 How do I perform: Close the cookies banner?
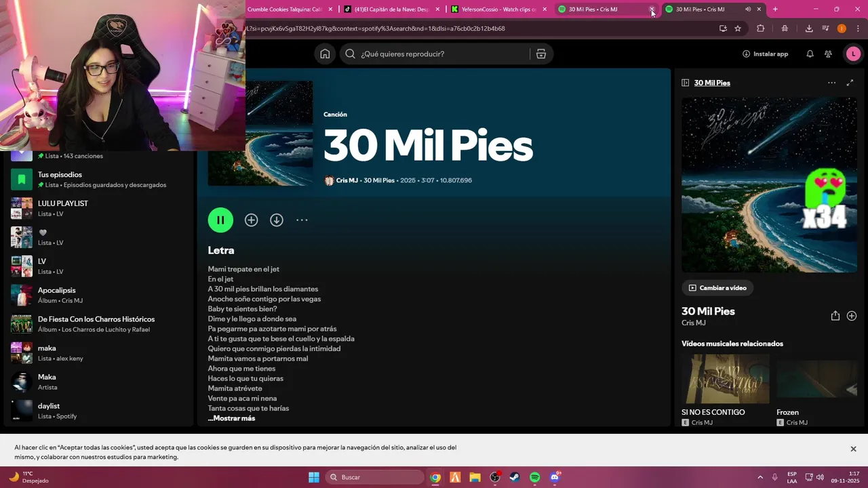click(853, 449)
